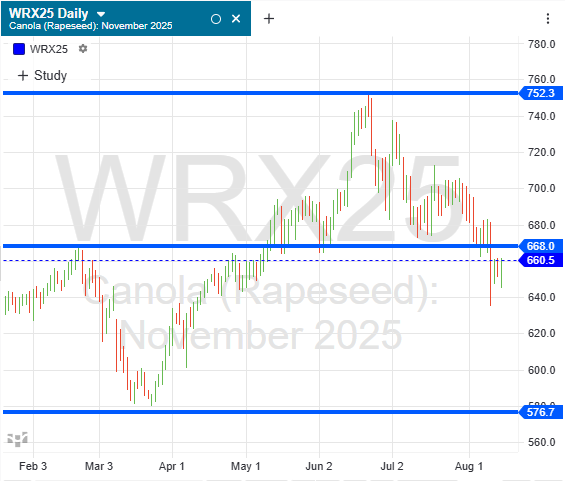Select the WRX25 Daily tab title
Screen dimensions: 565x481
(49, 13)
